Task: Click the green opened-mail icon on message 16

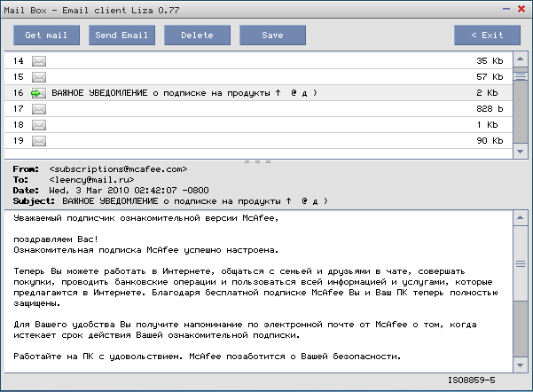Action: (x=39, y=93)
